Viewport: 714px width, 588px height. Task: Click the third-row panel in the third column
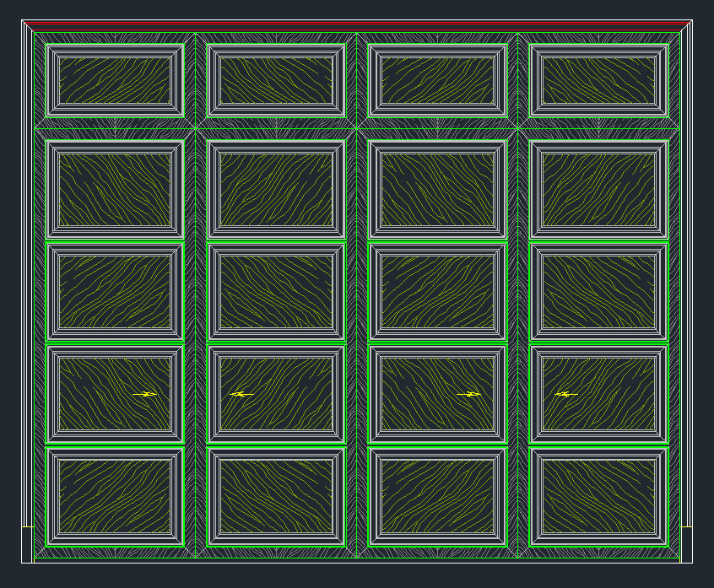[x=437, y=292]
